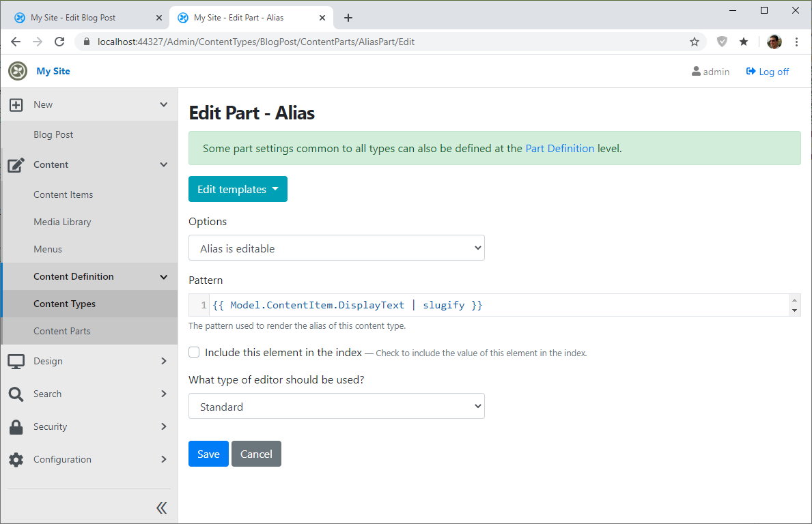Open the Standard editor type dropdown

337,406
